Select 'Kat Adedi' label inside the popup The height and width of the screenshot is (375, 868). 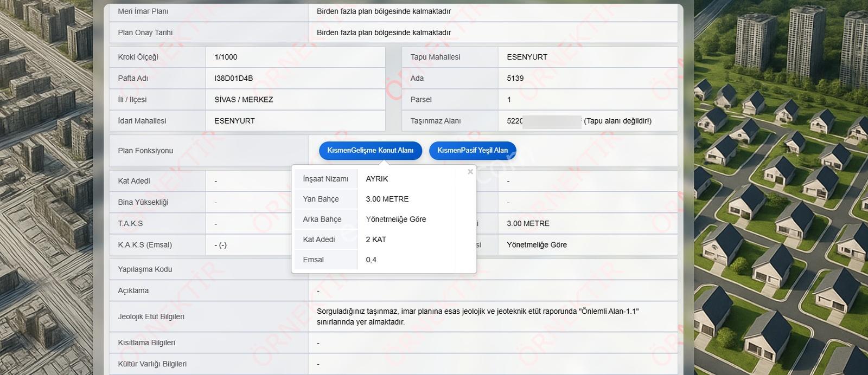[319, 240]
